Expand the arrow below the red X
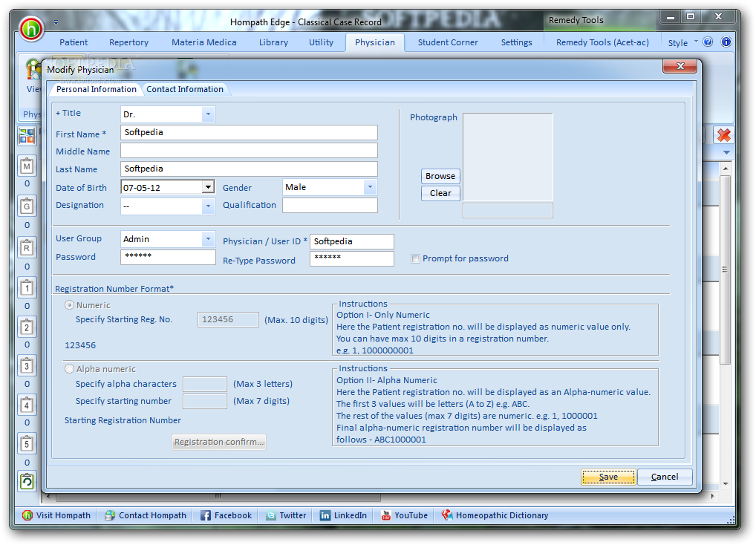 (x=726, y=152)
